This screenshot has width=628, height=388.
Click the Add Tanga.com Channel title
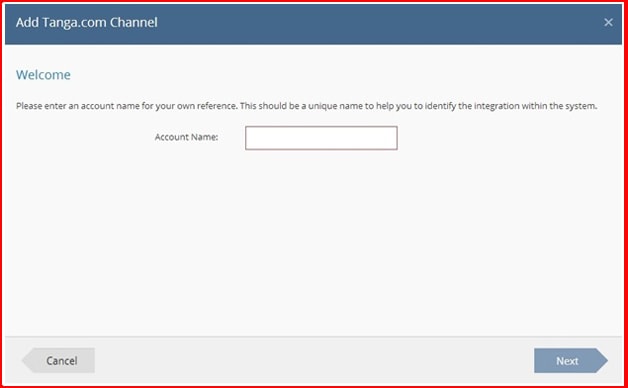[x=87, y=22]
